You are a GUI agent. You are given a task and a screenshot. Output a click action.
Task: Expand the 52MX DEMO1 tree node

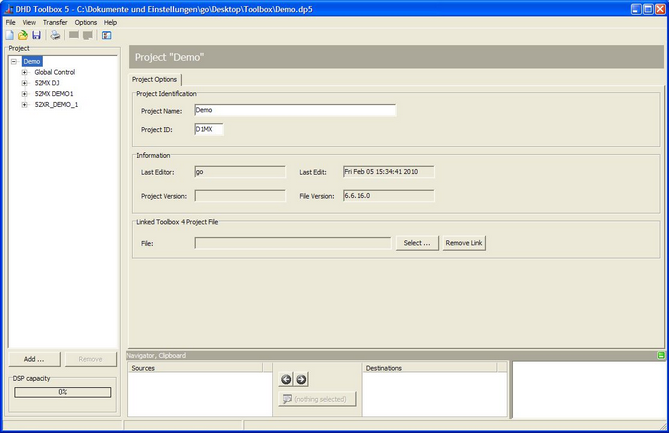24,93
